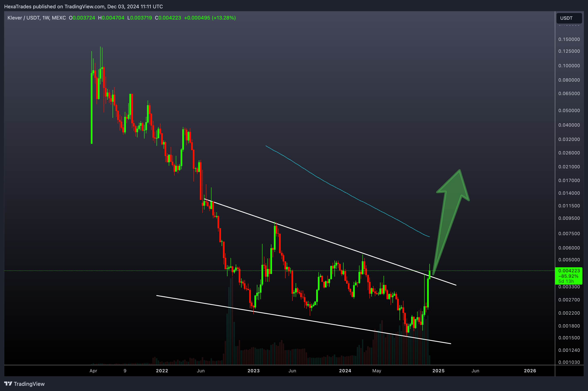Click the Apr time axis label
The width and height of the screenshot is (588, 391).
(93, 371)
